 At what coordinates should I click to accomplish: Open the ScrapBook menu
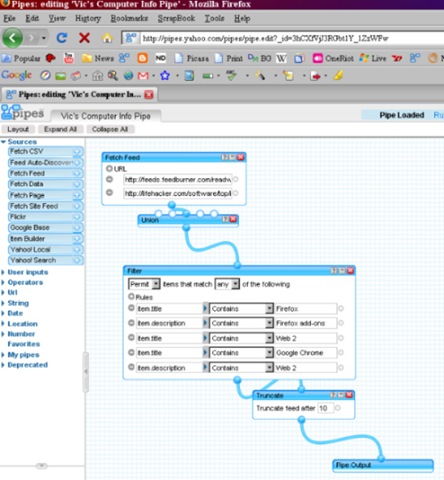[x=176, y=18]
